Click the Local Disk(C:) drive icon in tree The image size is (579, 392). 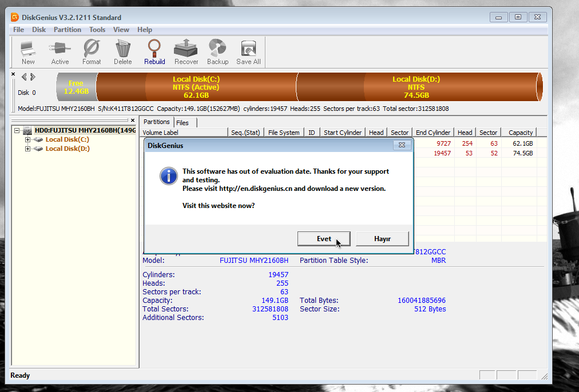pyautogui.click(x=38, y=139)
